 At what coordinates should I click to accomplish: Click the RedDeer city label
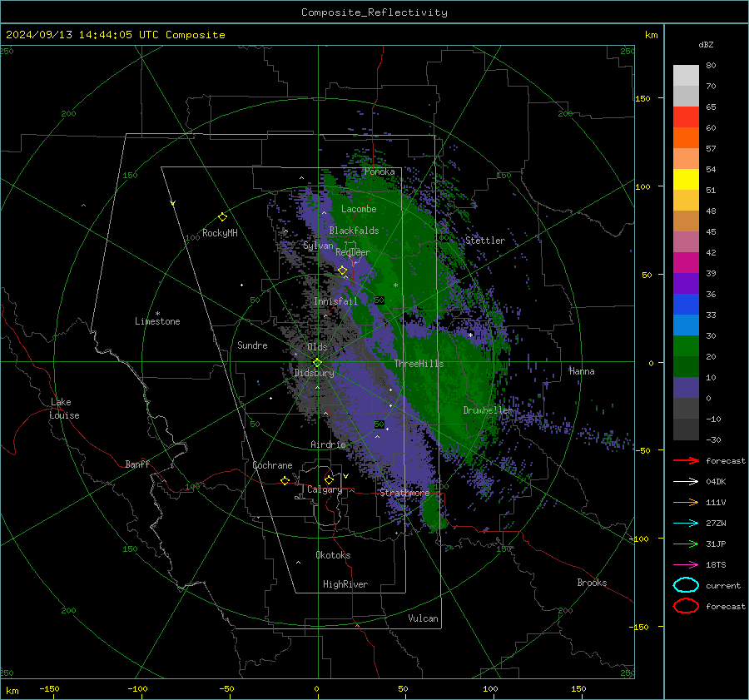[x=353, y=252]
